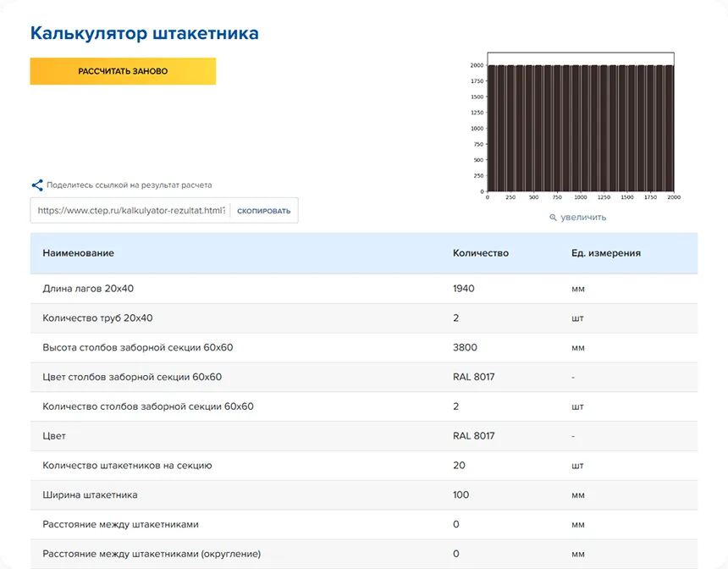Click the 'Ширина штакетника' value 100

461,494
